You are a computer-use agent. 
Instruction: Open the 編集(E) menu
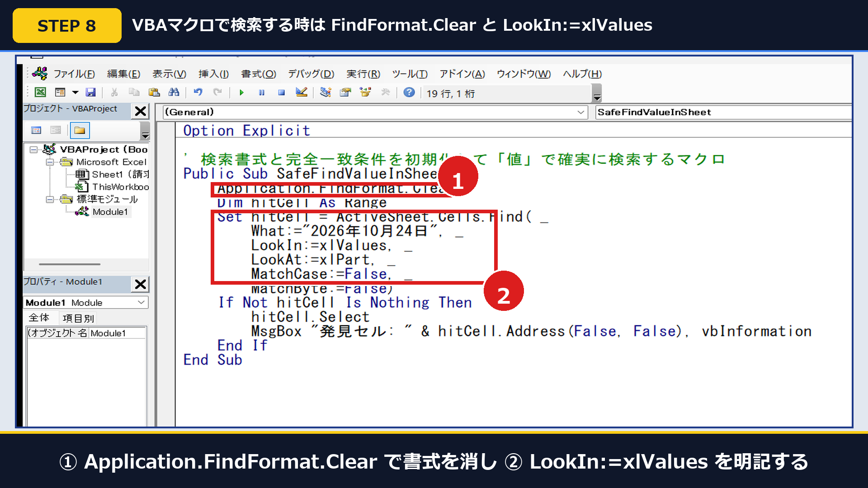tap(123, 74)
